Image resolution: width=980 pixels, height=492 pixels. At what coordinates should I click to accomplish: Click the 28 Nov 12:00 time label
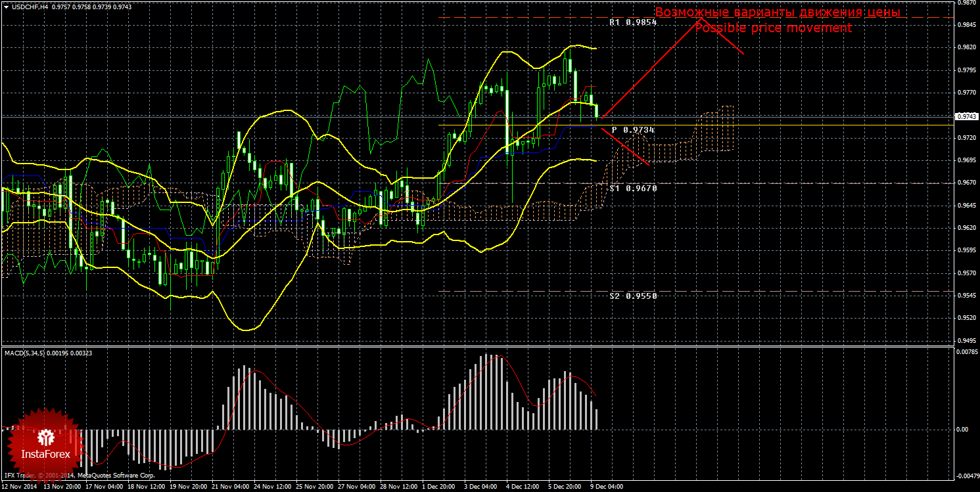pyautogui.click(x=399, y=487)
